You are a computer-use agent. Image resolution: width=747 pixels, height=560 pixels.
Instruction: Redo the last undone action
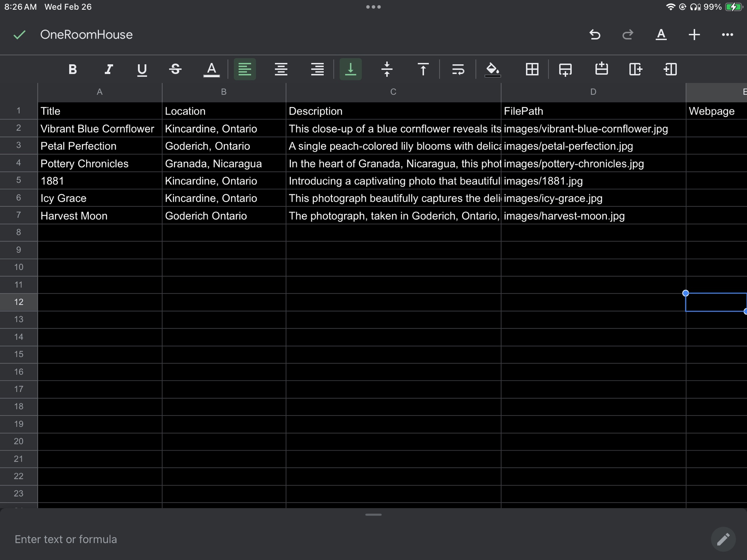click(628, 35)
